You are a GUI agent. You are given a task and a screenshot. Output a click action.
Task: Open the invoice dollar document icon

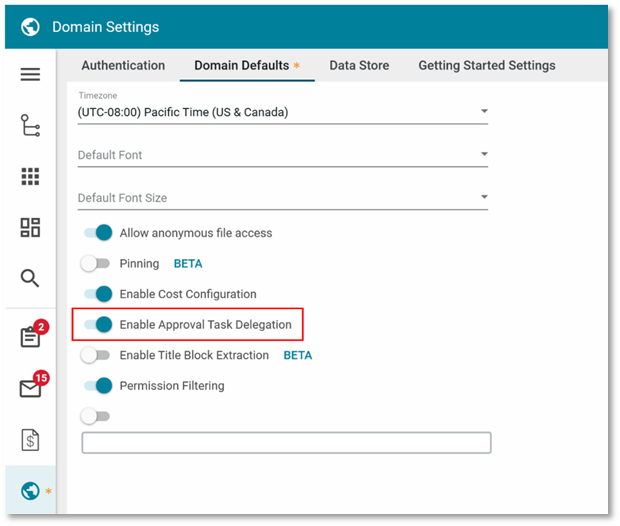pyautogui.click(x=30, y=439)
